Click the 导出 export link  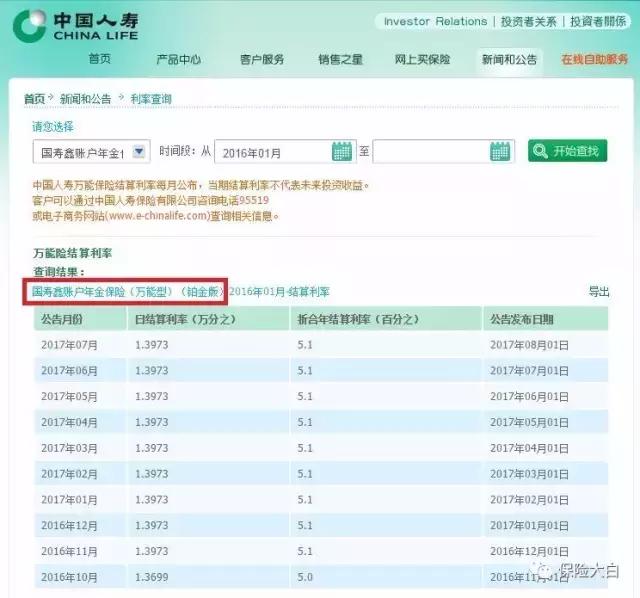coord(599,292)
